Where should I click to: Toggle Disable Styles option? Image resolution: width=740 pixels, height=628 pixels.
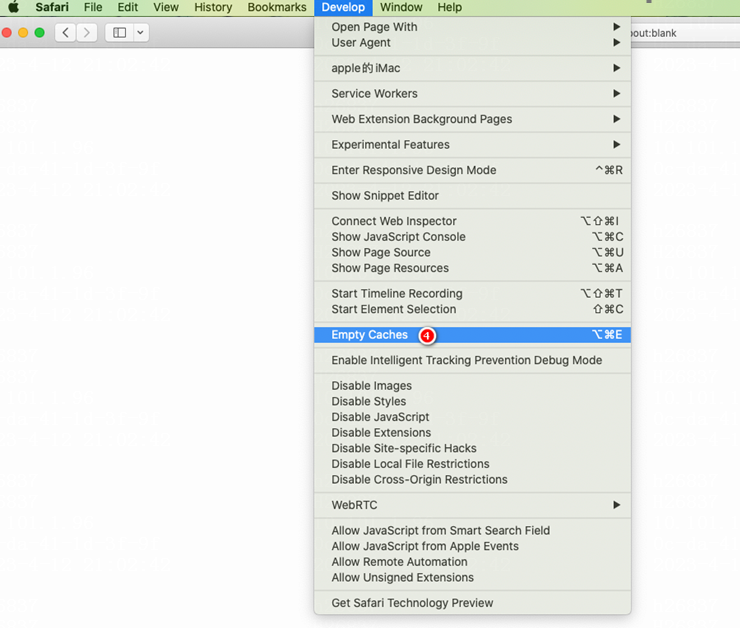[472, 401]
